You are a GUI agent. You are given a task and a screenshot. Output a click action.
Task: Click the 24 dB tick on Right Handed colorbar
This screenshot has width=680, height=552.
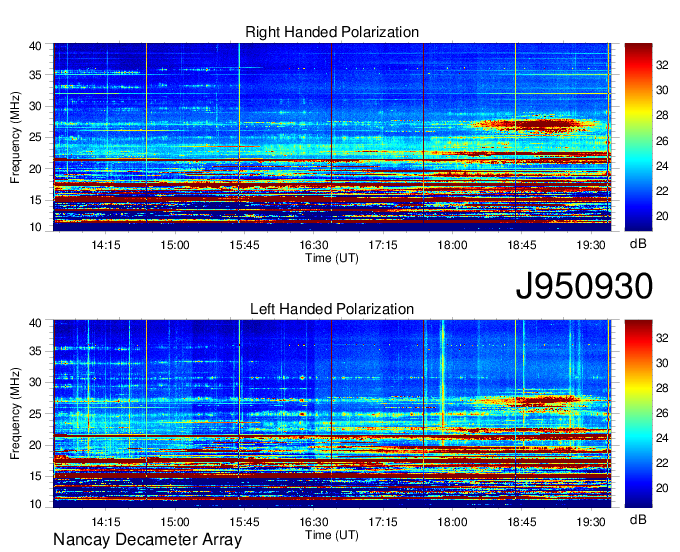[662, 166]
